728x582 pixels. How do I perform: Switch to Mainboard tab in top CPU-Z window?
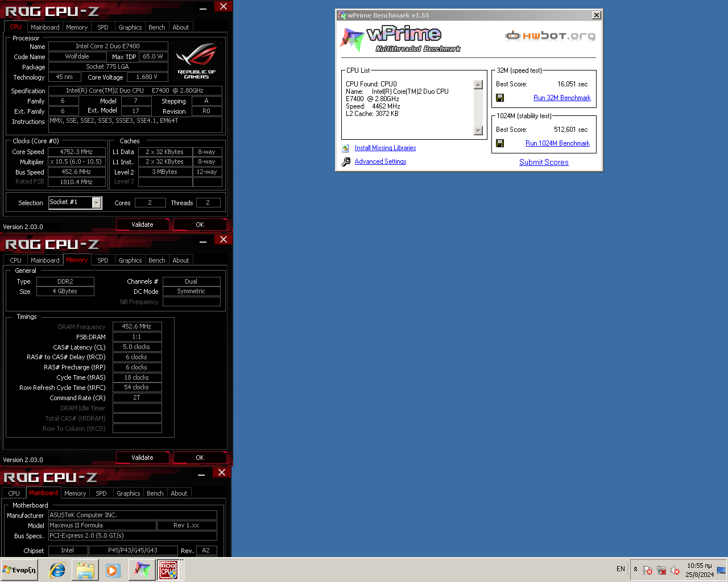click(45, 27)
